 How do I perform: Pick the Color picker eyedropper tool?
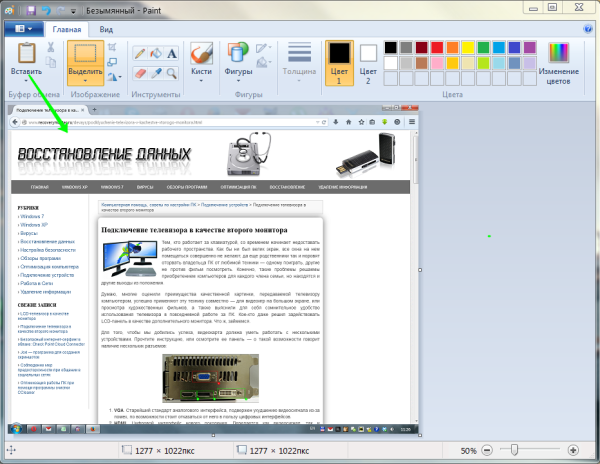(x=156, y=72)
